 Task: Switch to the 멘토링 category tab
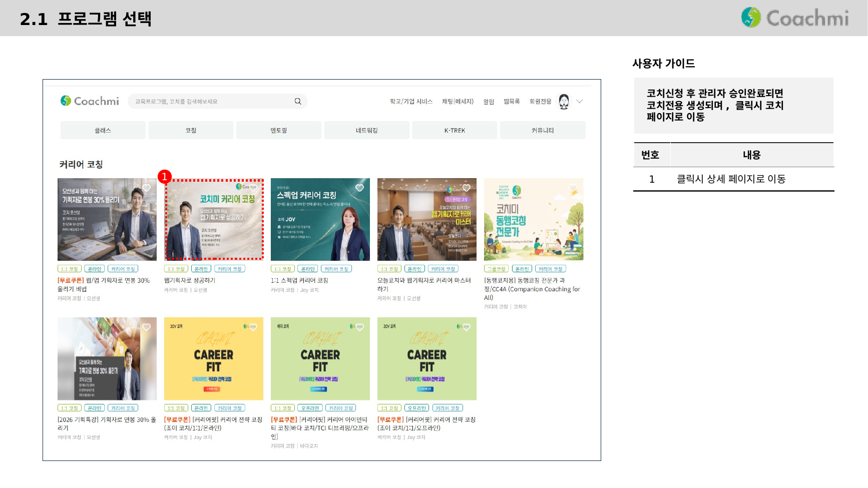coord(279,130)
